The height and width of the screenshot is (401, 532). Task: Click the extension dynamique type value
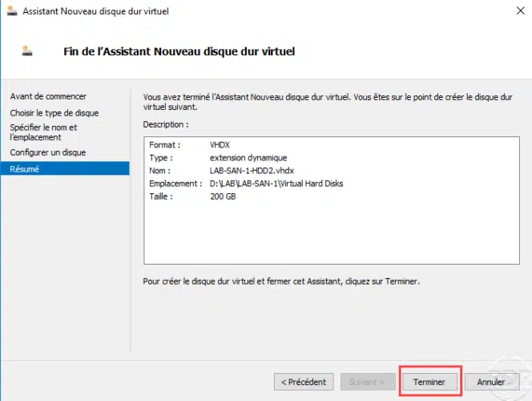pyautogui.click(x=248, y=158)
